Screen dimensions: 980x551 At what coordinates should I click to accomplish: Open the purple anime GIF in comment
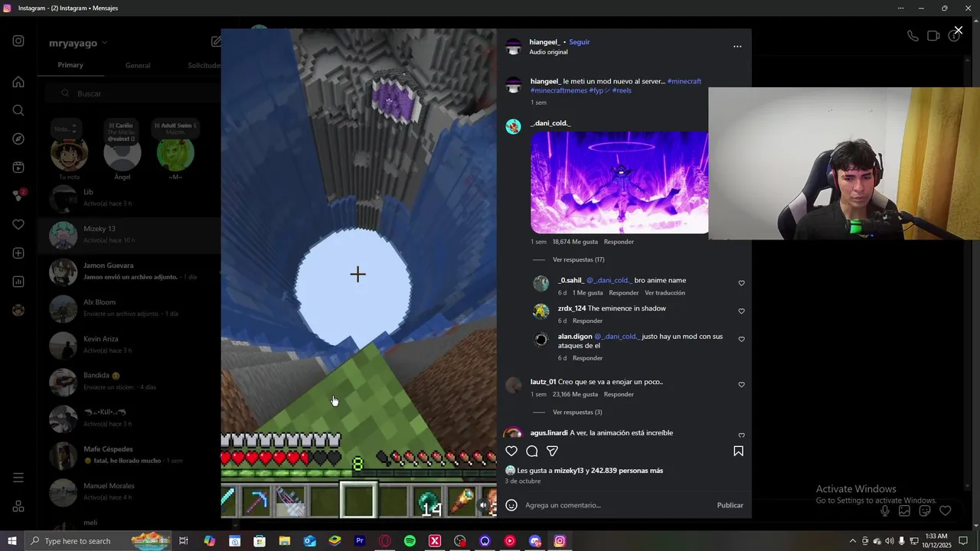[x=619, y=182]
